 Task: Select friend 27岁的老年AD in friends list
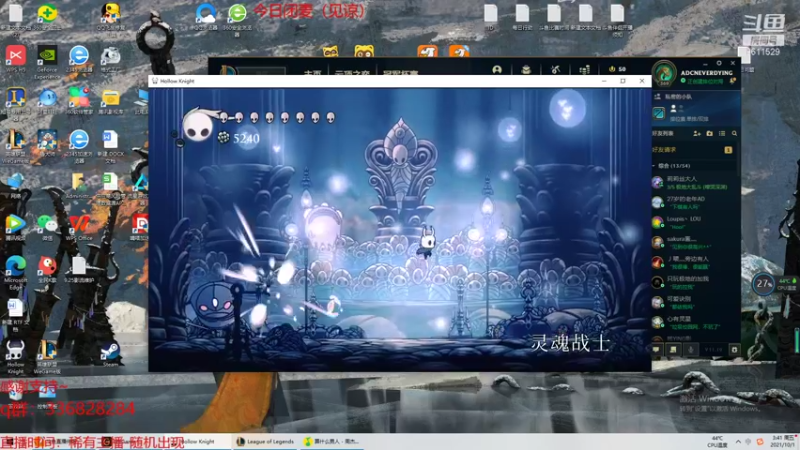(694, 202)
